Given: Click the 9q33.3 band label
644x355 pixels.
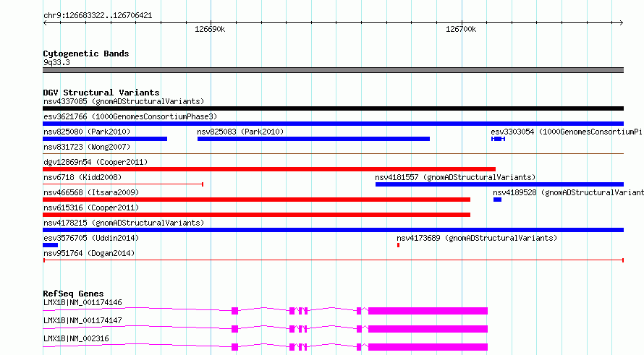Looking at the screenshot, I should coord(56,62).
